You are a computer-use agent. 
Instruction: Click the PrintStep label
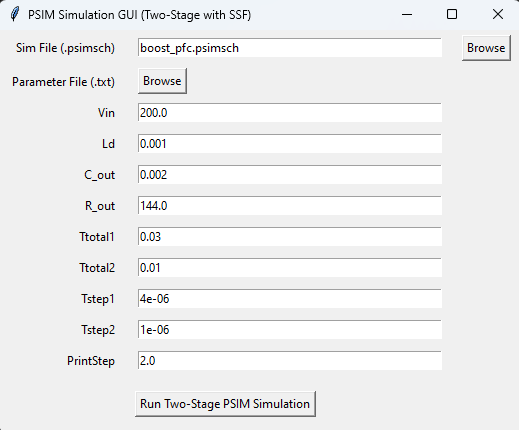pyautogui.click(x=91, y=361)
